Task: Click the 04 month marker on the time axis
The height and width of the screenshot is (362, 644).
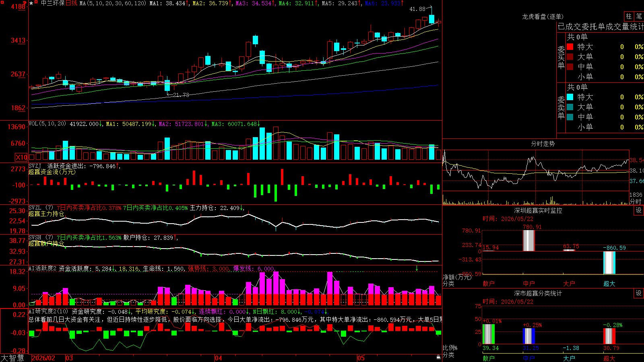Action: tap(219, 358)
